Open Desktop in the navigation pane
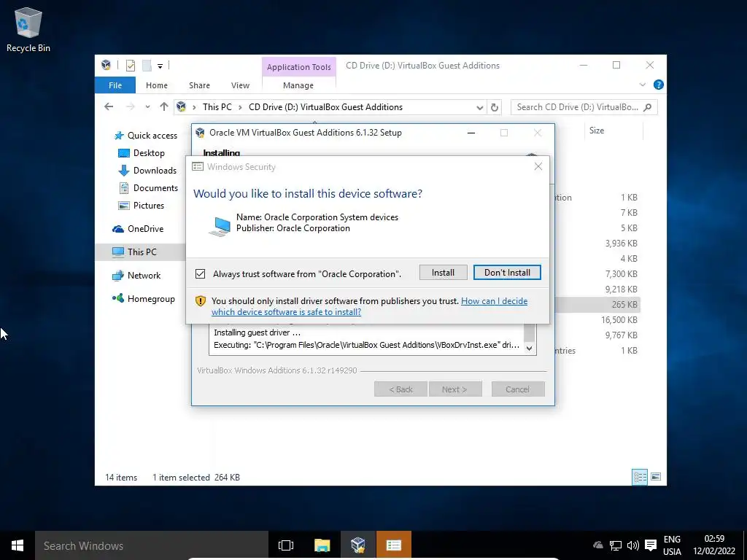 coord(142,153)
